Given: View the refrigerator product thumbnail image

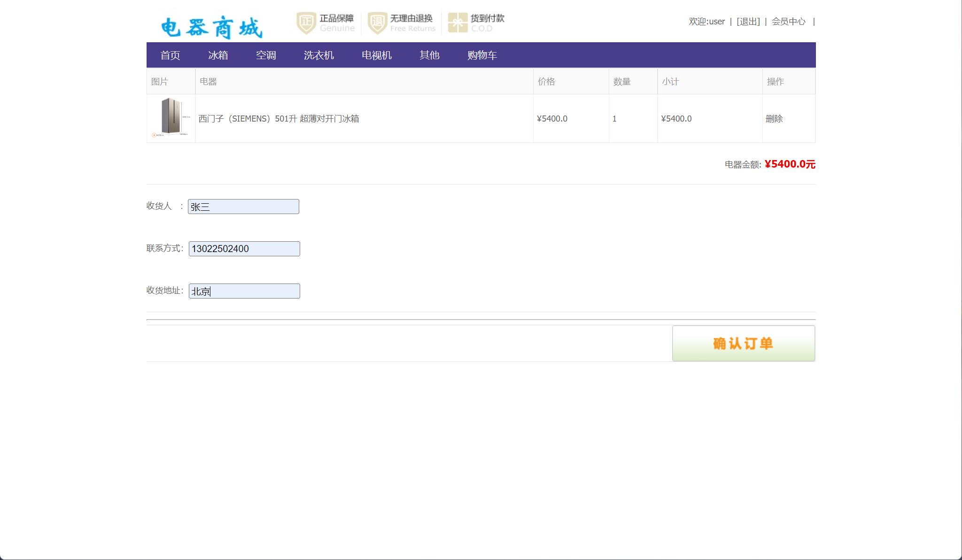Looking at the screenshot, I should 171,118.
